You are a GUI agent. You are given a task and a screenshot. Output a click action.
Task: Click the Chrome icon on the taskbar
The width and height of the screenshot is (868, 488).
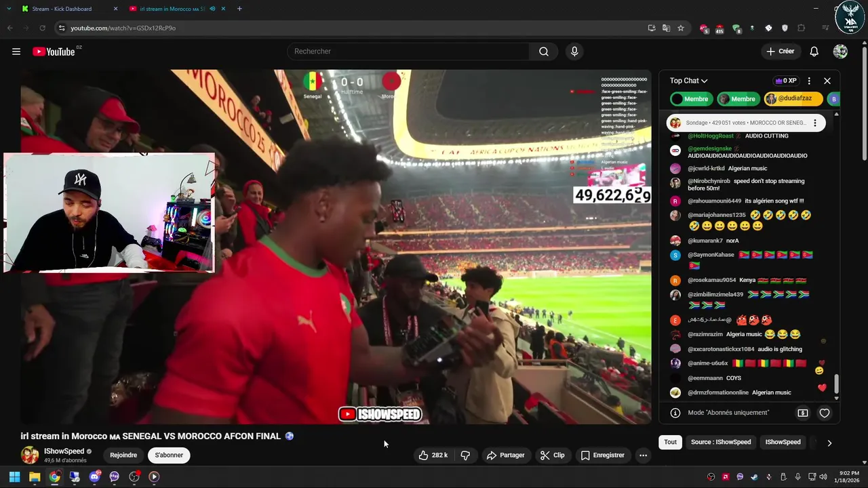(54, 477)
